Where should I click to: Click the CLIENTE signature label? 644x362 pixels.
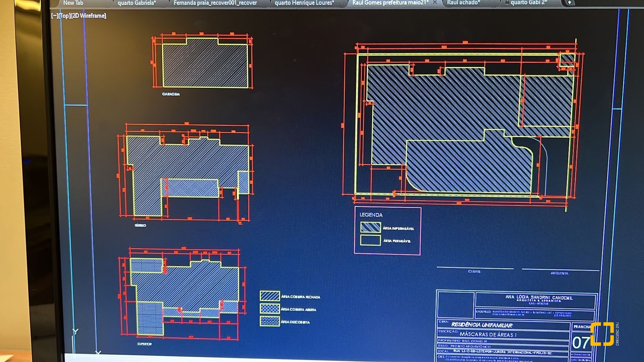[x=475, y=271]
